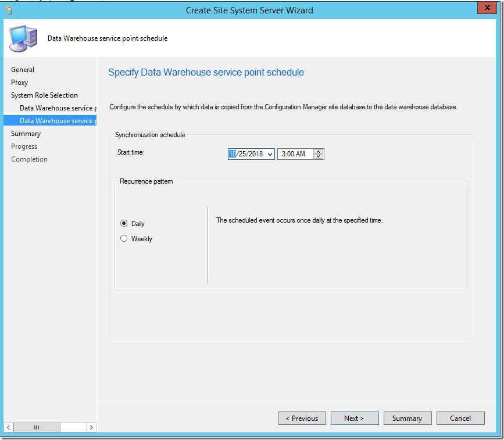Click the 'Recurrence pattern' group label
504x440 pixels.
(146, 181)
